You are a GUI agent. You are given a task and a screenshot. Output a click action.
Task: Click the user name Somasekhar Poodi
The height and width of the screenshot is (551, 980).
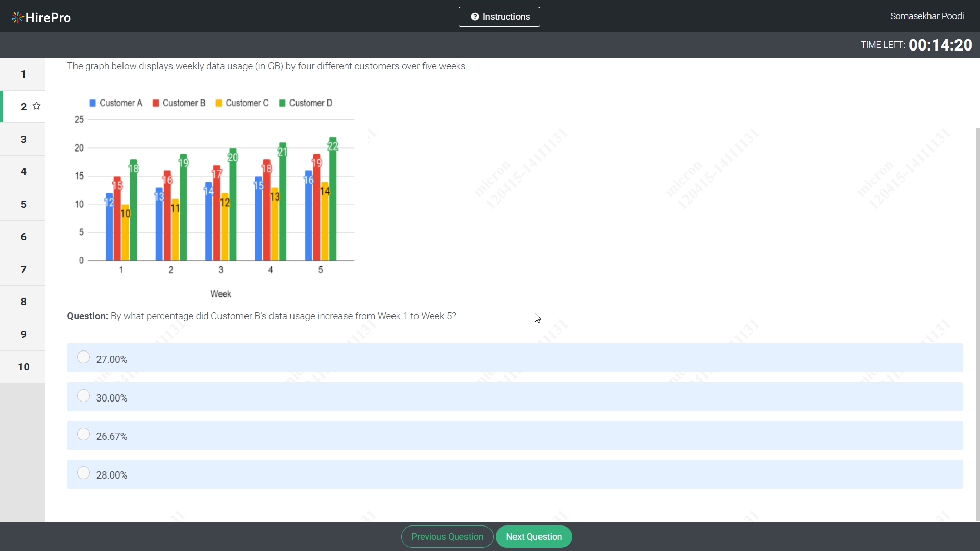927,16
